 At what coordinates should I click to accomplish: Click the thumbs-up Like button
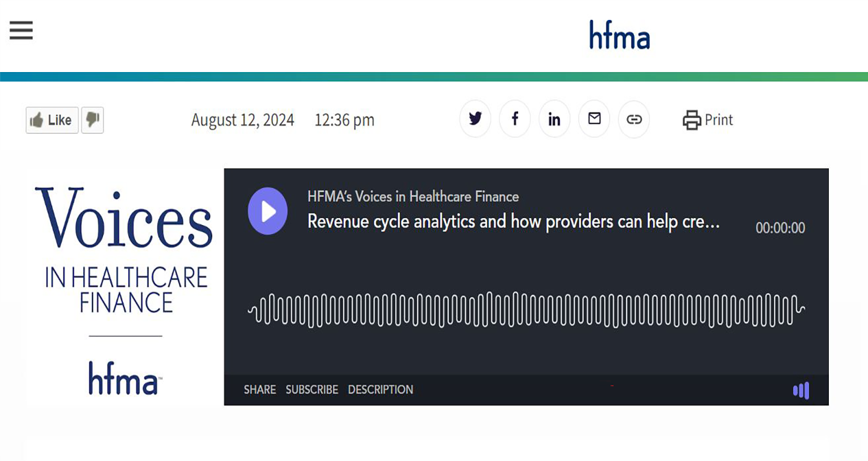pyautogui.click(x=51, y=119)
